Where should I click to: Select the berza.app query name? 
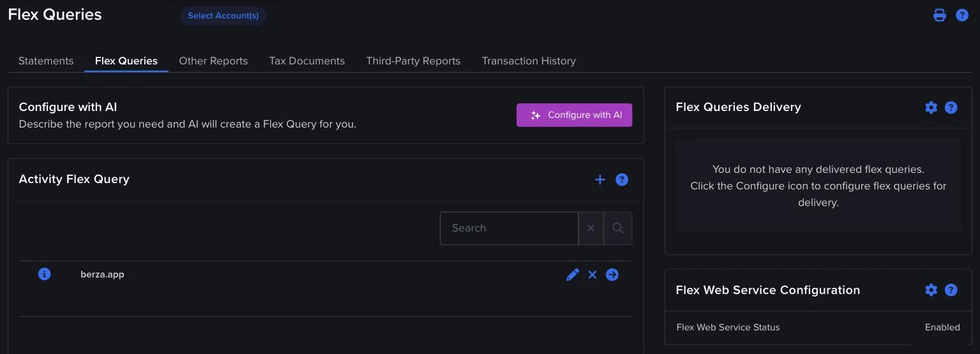(102, 274)
